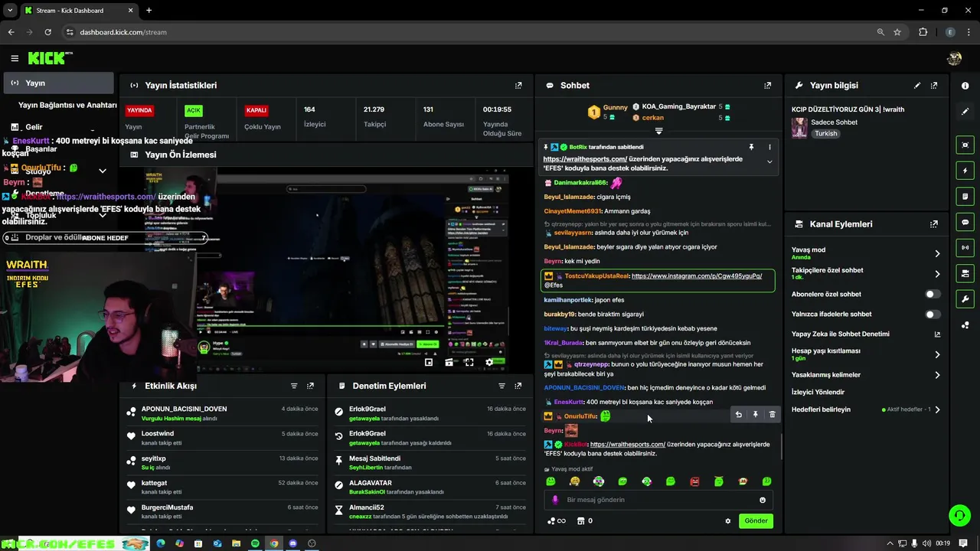Open a new browser tab

point(149,11)
